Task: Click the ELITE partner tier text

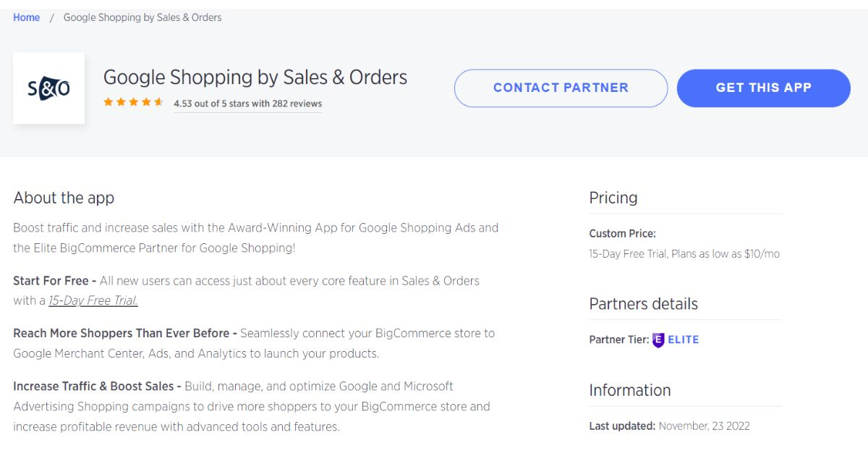Action: tap(684, 339)
